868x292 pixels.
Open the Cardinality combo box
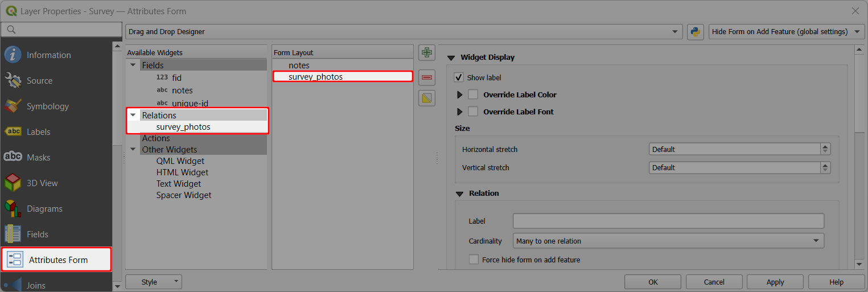click(668, 241)
